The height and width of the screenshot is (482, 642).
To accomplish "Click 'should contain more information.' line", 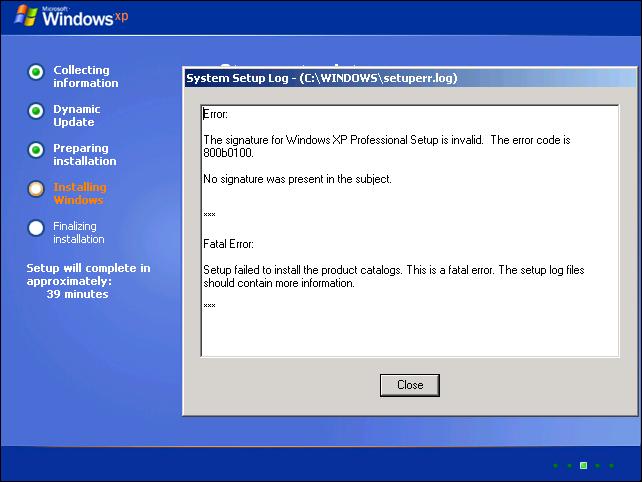I will click(x=279, y=283).
